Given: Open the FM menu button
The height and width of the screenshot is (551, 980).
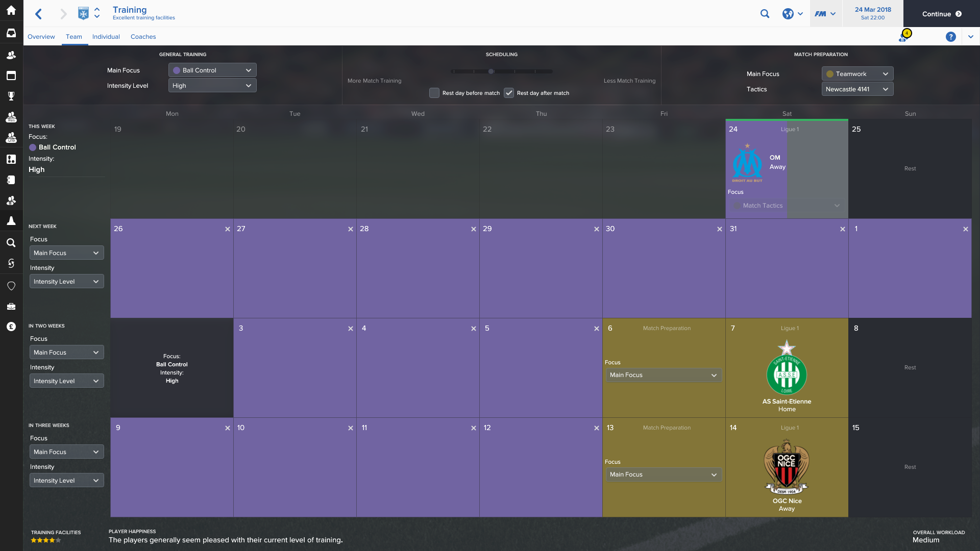Looking at the screenshot, I should coord(825,14).
